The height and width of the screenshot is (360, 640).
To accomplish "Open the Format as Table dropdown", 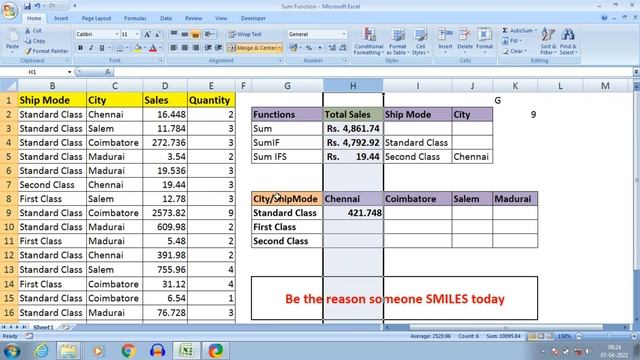I will (397, 41).
